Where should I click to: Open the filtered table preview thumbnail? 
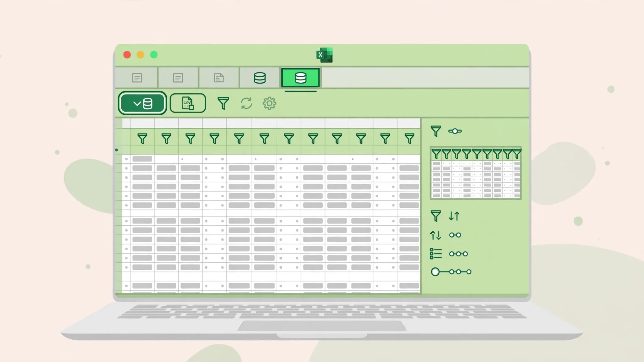click(x=475, y=173)
